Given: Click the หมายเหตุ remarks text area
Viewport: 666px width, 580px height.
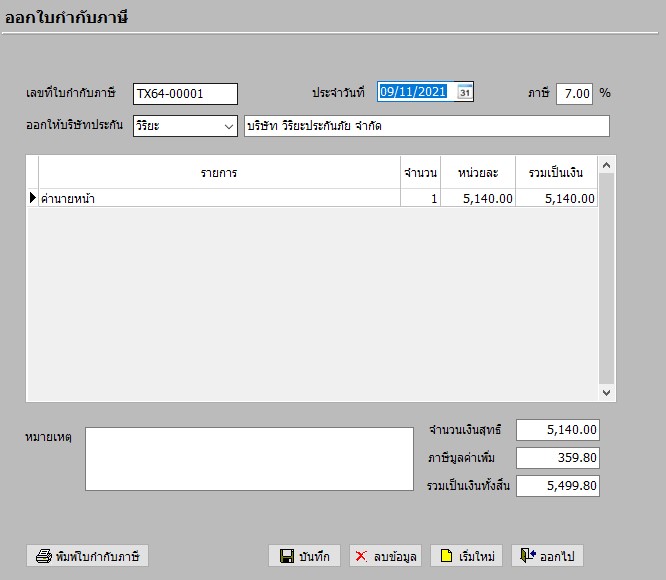Looking at the screenshot, I should 249,459.
